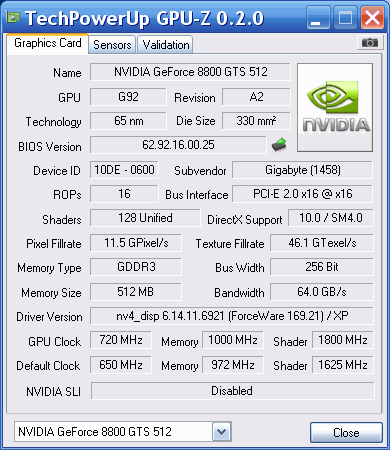Click the Driver Version label
Screen dimensions: 390x450
tap(49, 317)
